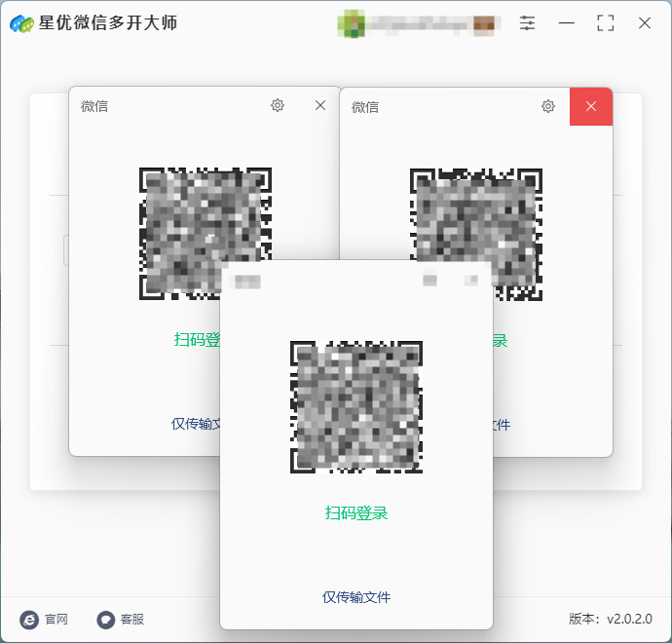The height and width of the screenshot is (643, 672).
Task: Click the QR code in right 微信 window
Action: pos(475,214)
